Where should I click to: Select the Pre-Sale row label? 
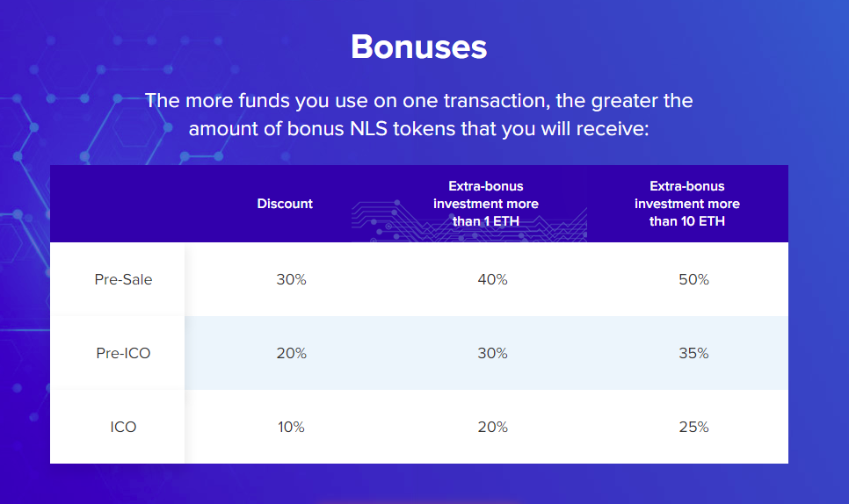coord(123,279)
